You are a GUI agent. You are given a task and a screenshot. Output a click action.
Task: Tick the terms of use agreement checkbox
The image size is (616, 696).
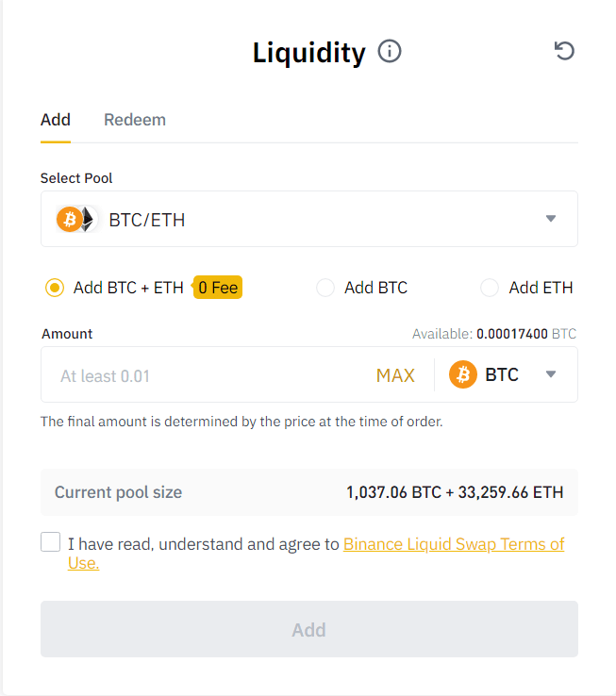[50, 542]
